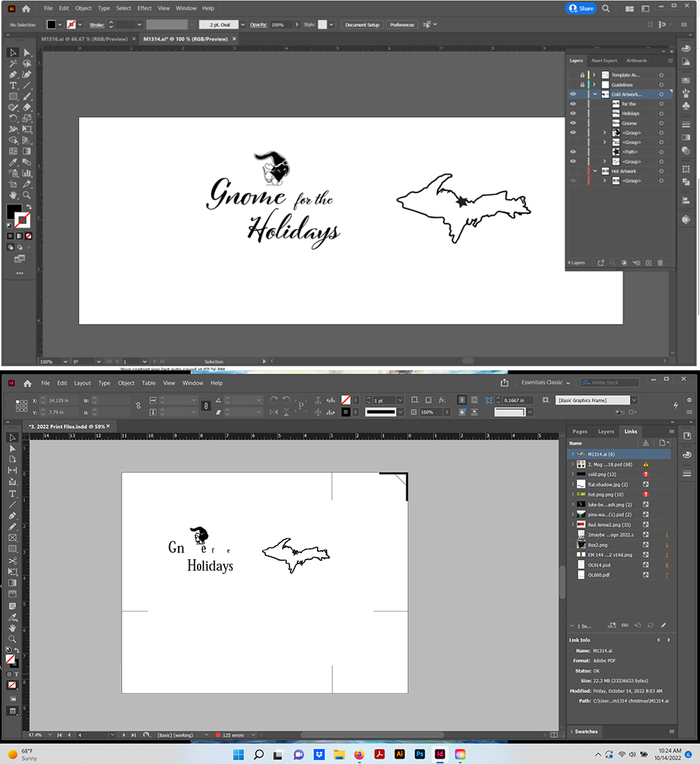Choose the Type tool in Illustrator

point(12,86)
